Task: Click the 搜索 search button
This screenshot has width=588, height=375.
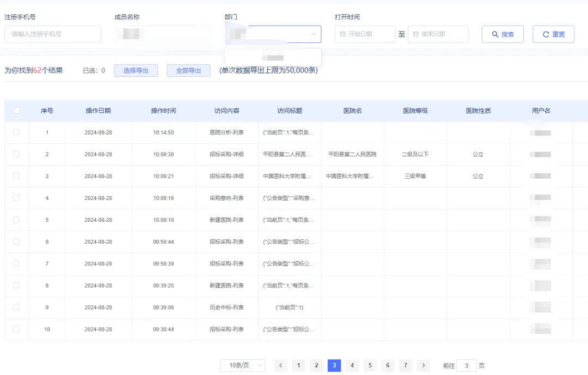Action: pos(502,34)
